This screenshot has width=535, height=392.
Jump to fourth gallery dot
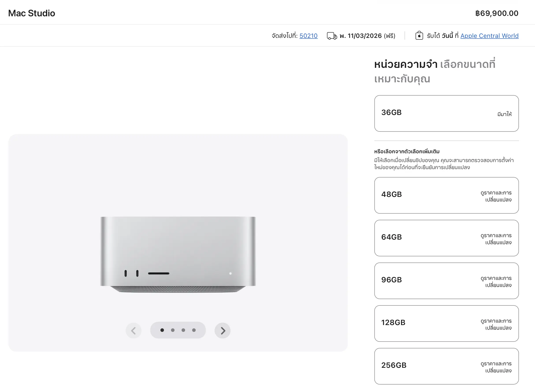(x=194, y=330)
